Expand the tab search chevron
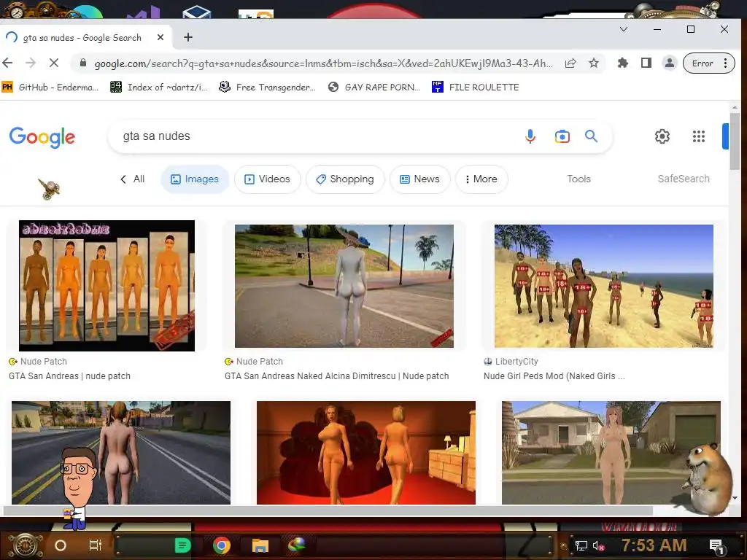This screenshot has width=747, height=560. pyautogui.click(x=624, y=29)
